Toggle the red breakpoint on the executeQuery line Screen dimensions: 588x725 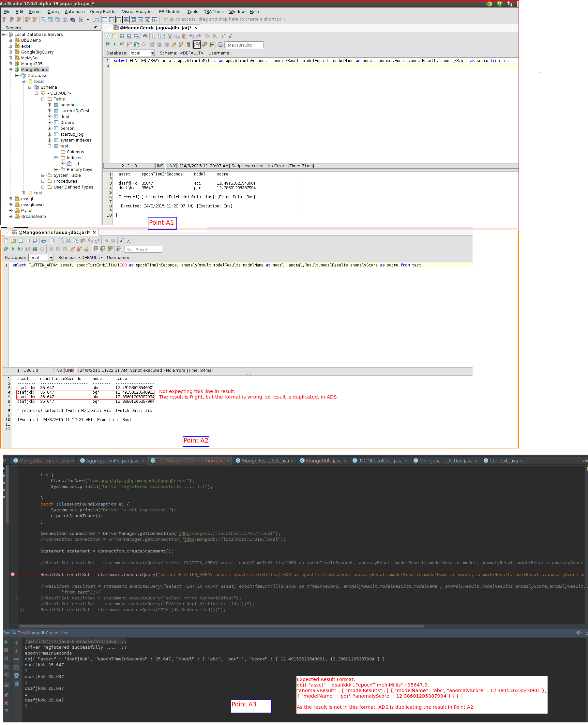pyautogui.click(x=13, y=574)
